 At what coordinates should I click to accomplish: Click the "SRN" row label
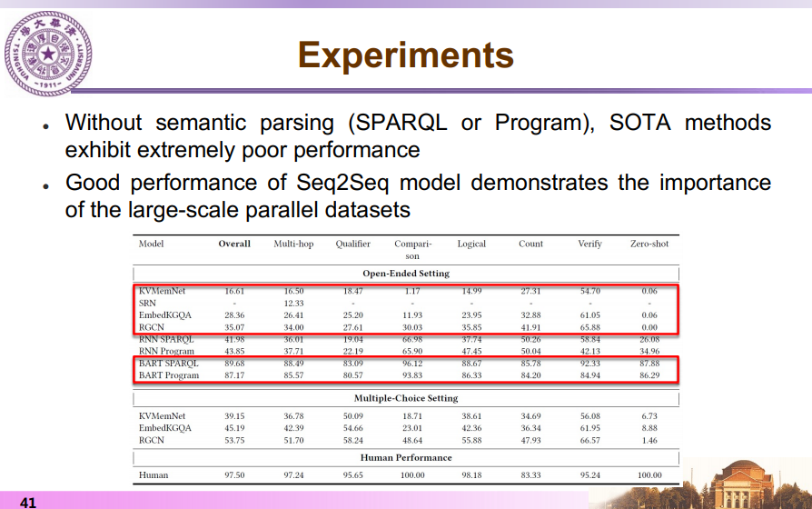point(147,303)
